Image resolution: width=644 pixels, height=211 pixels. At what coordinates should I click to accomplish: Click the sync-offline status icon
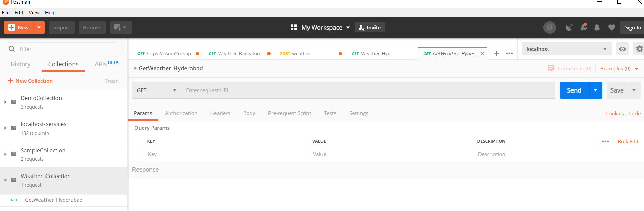(x=550, y=27)
